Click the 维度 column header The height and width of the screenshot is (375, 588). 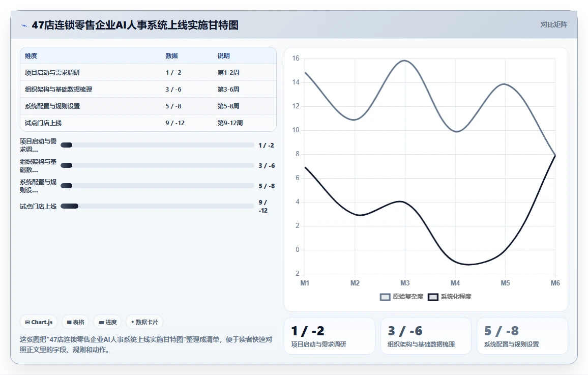pyautogui.click(x=31, y=56)
